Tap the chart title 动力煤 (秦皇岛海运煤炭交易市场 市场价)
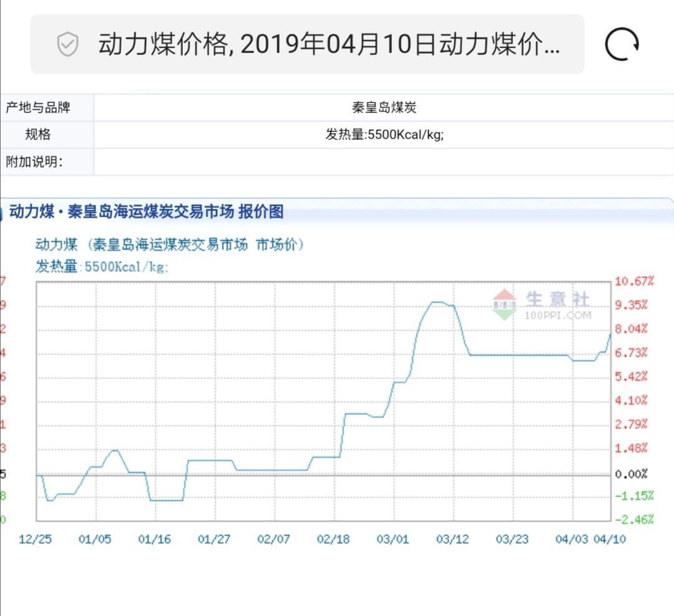The width and height of the screenshot is (674, 616). coord(170,245)
